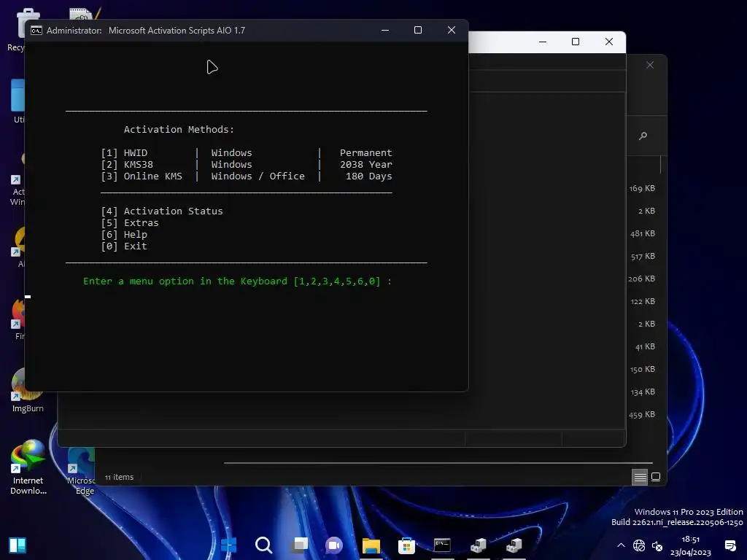Click the 134 KB file size entry
The height and width of the screenshot is (560, 747).
(643, 392)
